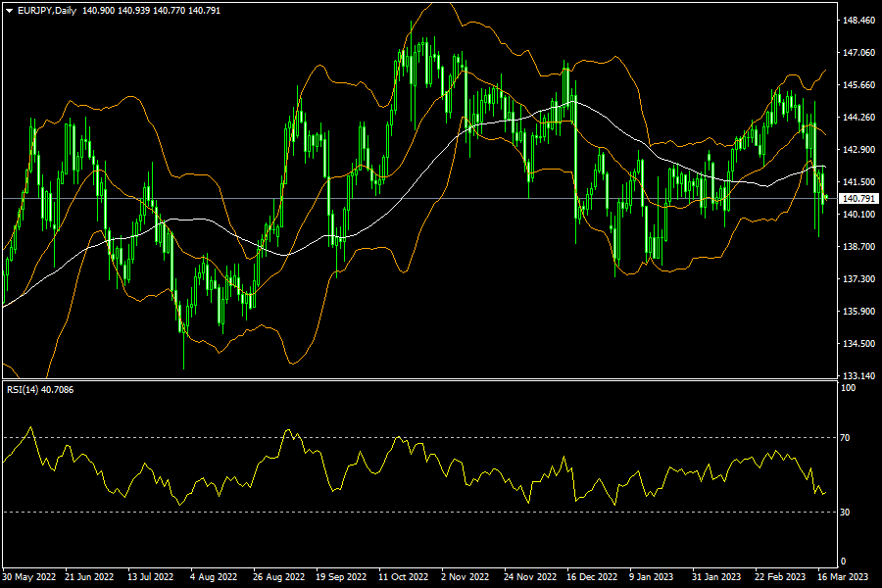Click the 26 Aug 2022 date label
This screenshot has height=588, width=882.
click(278, 577)
